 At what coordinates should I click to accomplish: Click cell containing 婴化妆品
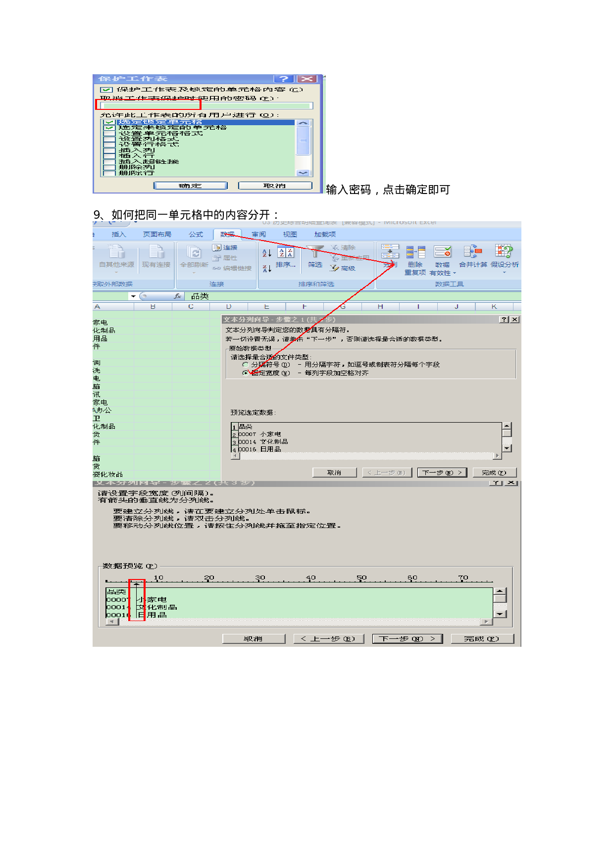113,474
